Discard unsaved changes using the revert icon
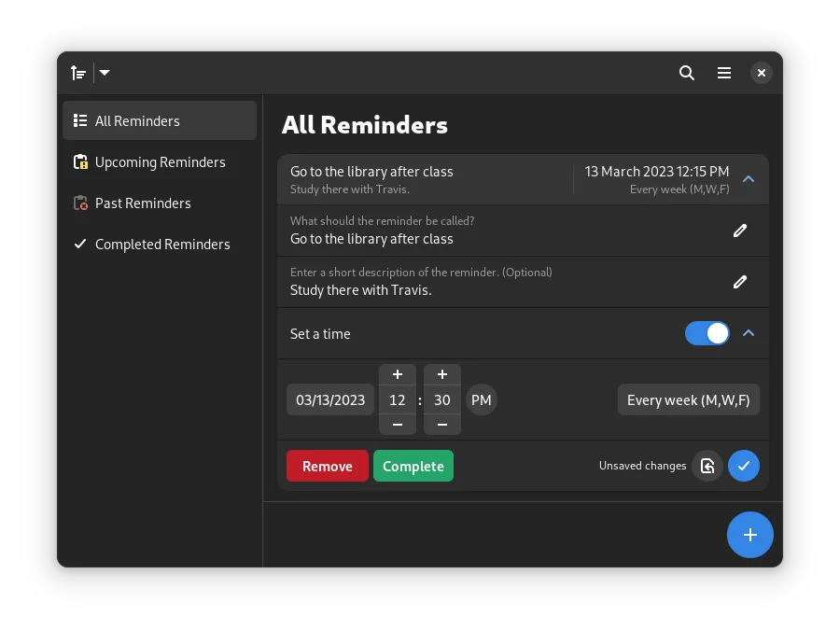Screen dimensions: 840x630 point(707,466)
